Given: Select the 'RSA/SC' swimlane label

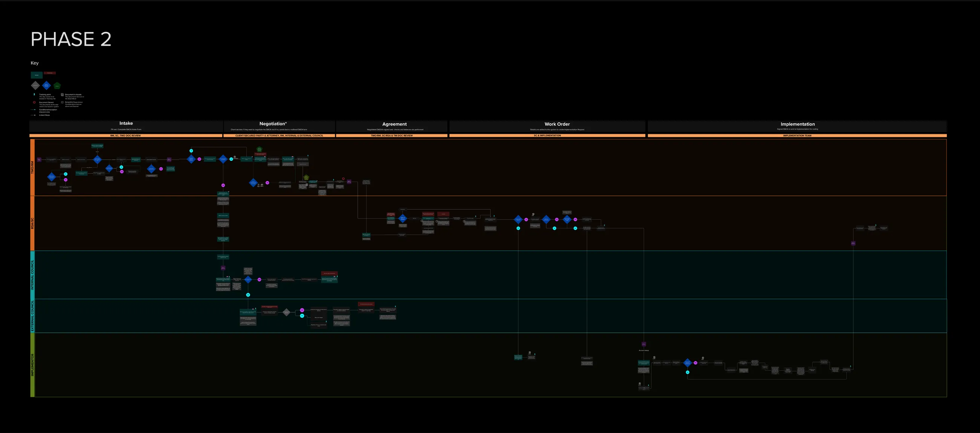Looking at the screenshot, I should point(32,223).
